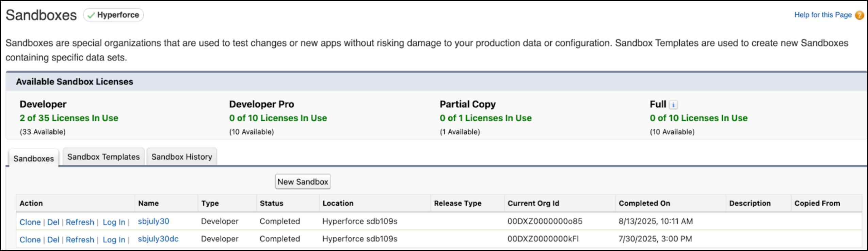Delete the sbjuly30 sandbox
This screenshot has height=251, width=868.
click(53, 222)
